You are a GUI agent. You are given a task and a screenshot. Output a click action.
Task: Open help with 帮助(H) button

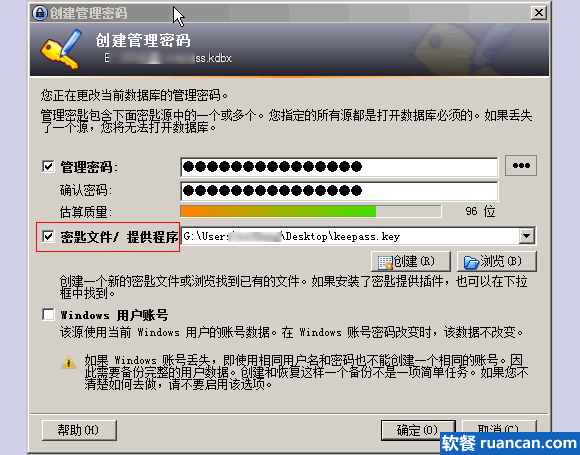[x=79, y=430]
